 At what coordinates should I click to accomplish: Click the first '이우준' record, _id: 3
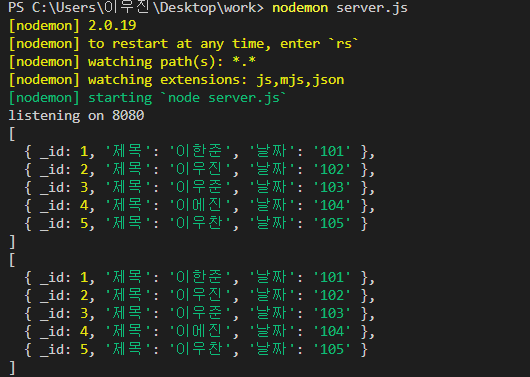click(x=199, y=187)
